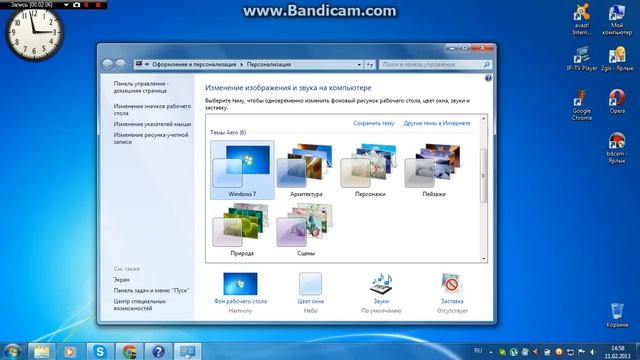Click the theme list scrollbar thumb

pos(484,176)
